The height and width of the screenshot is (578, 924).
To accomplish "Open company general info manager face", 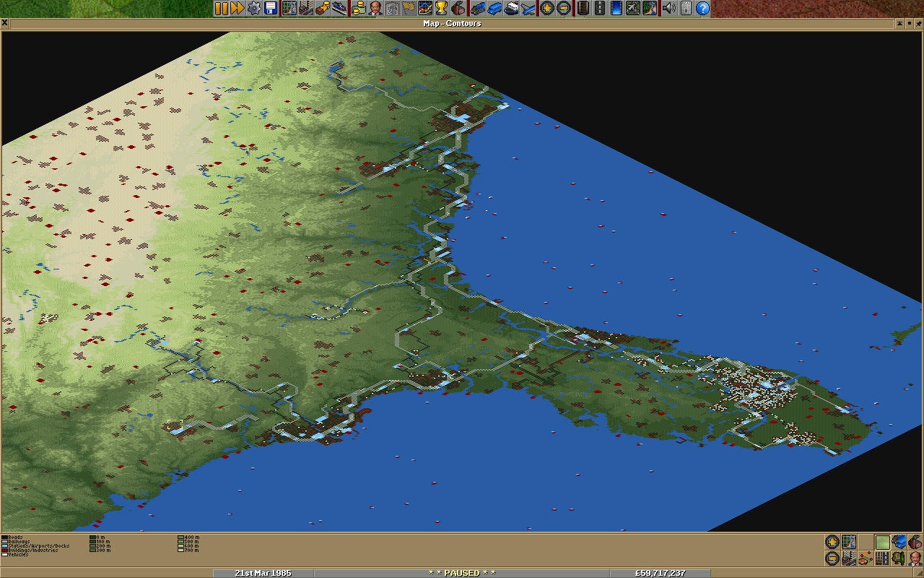I will (x=375, y=9).
